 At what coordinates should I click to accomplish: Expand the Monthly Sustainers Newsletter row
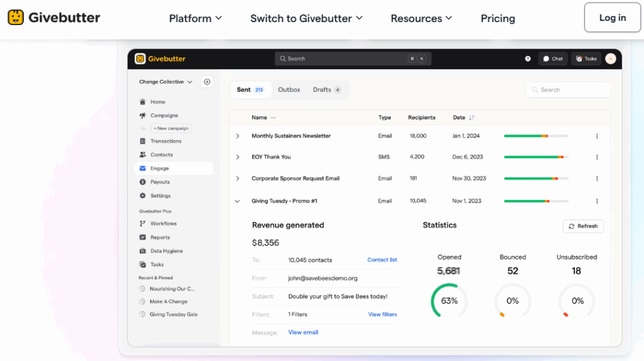click(238, 136)
